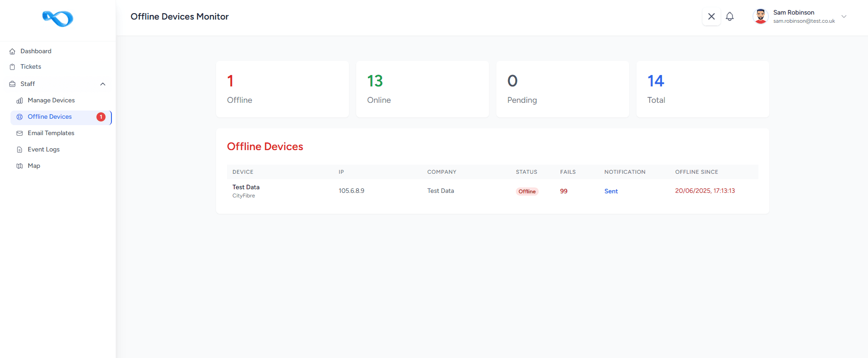Screen dimensions: 868x358
Task: Click the Tickets clipboard icon
Action: click(x=12, y=67)
